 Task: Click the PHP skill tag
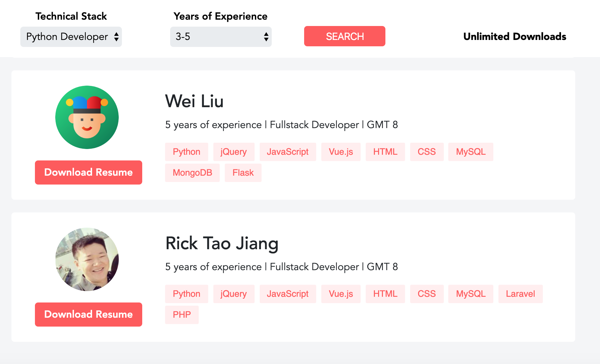pos(182,315)
